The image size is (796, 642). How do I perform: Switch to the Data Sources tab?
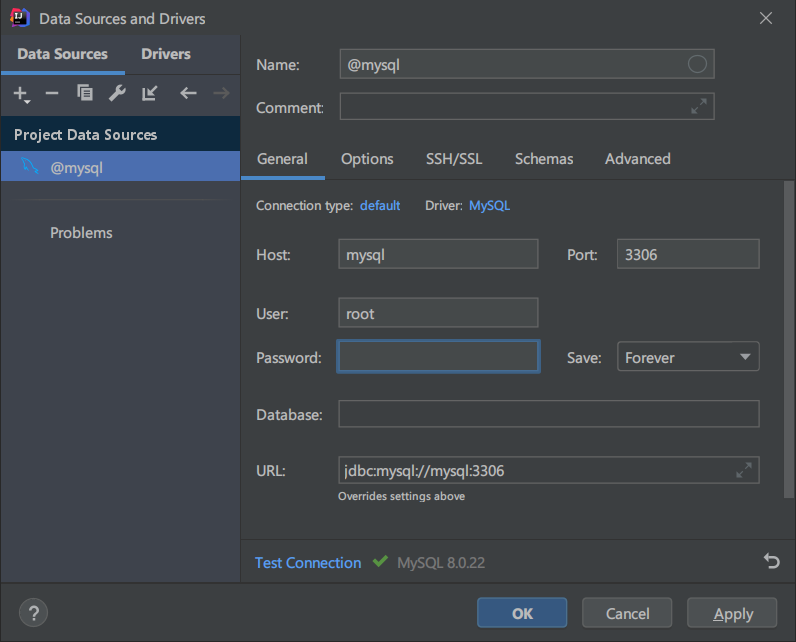[62, 54]
